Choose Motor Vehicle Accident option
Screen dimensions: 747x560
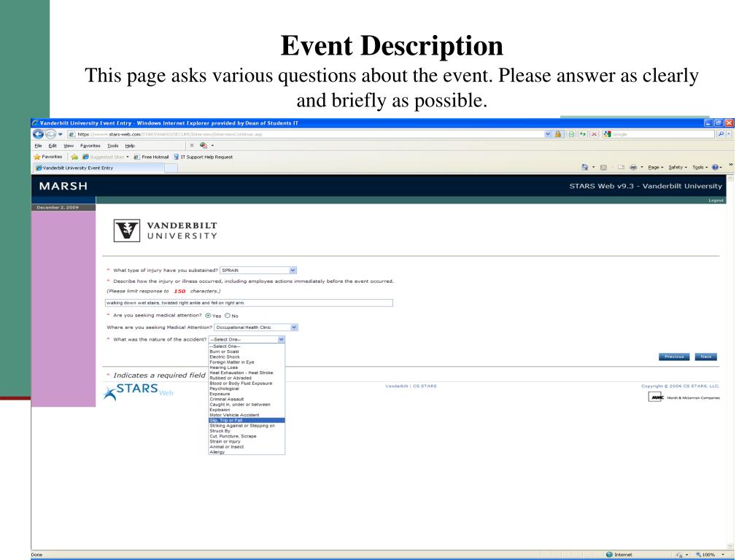tap(247, 415)
